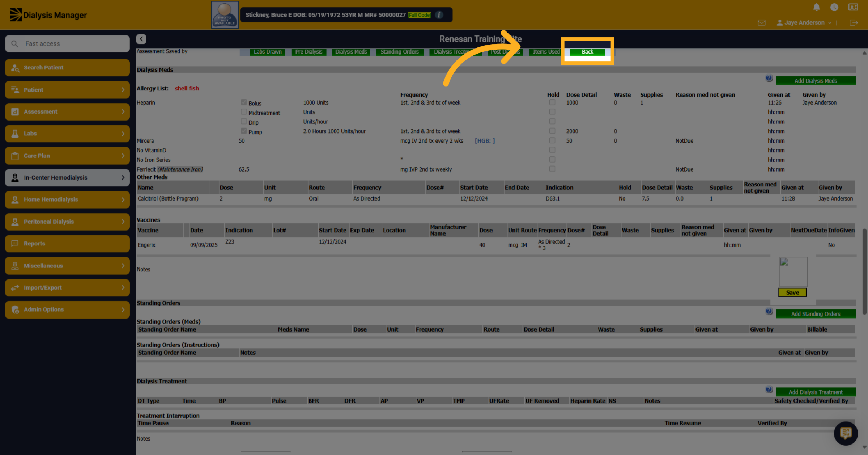868x455 pixels.
Task: Jump to the Labs Drawn tab
Action: tap(267, 52)
